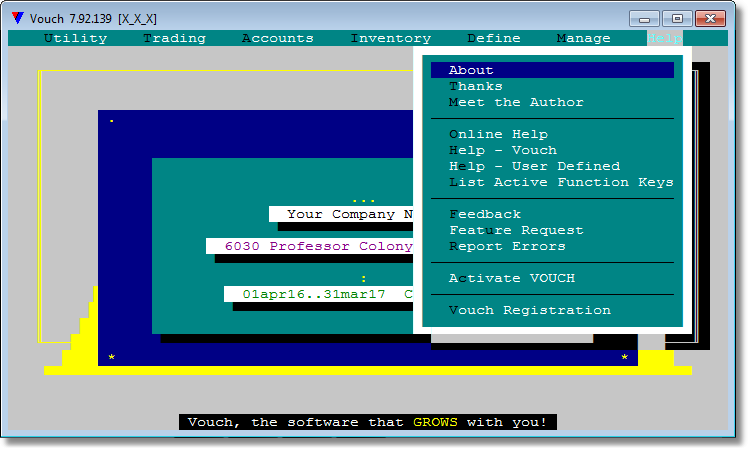Image resolution: width=748 pixels, height=450 pixels.
Task: Click the Vouch app icon in title bar
Action: (x=18, y=18)
